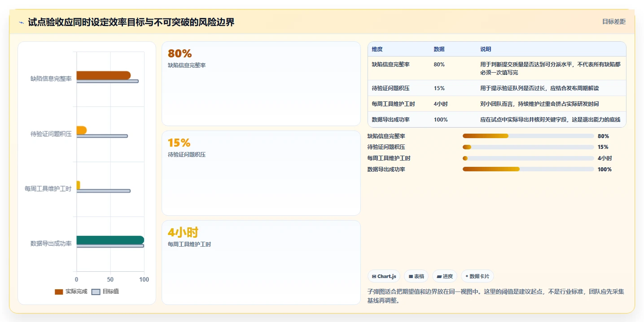The image size is (644, 322).
Task: Open the 15% 待验证问题积压 data card
Action: (261, 173)
